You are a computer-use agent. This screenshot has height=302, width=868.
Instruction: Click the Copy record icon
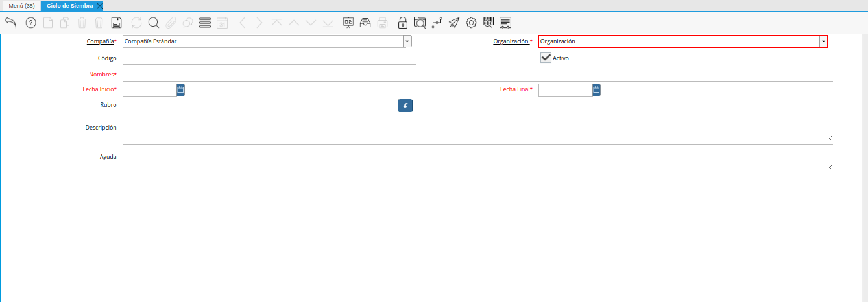point(65,23)
